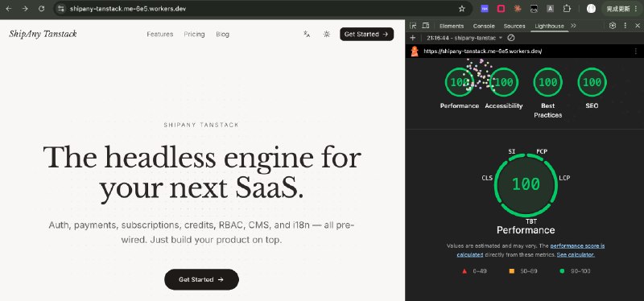Open 'performance score is calculated' link

(x=577, y=245)
